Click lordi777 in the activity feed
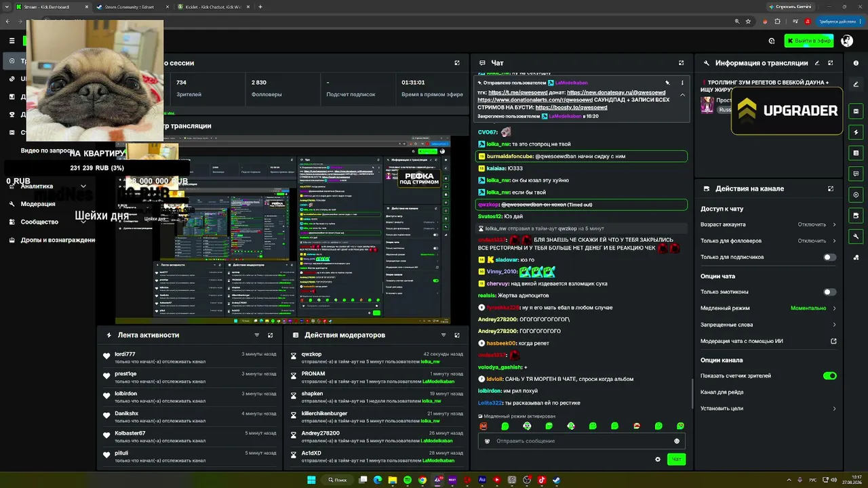Viewport: 868px width, 488px height. 125,354
